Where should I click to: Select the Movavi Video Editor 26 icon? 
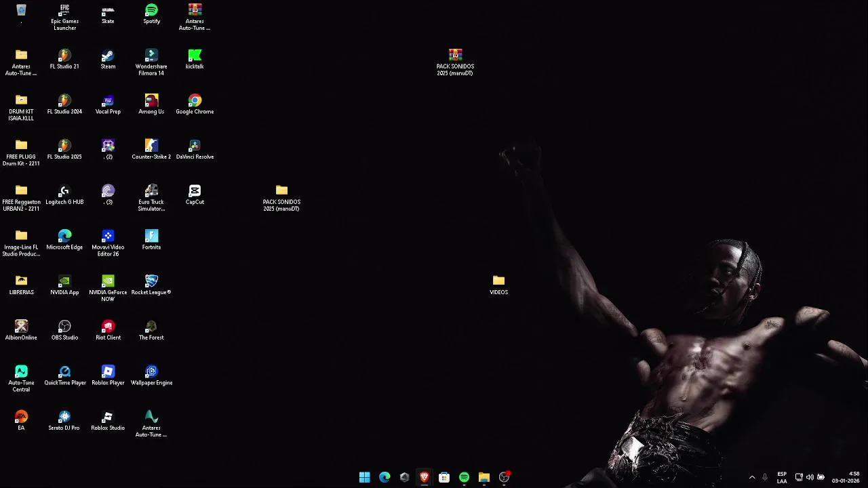[108, 243]
